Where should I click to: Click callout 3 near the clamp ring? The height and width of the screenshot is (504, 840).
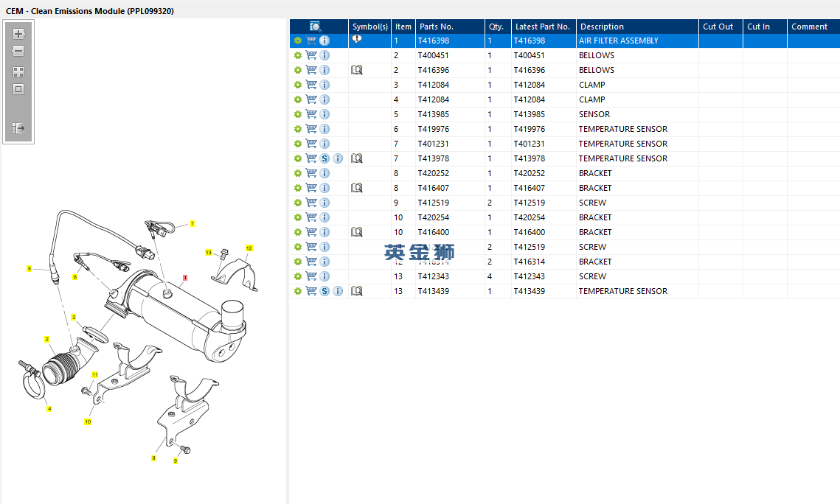click(x=74, y=318)
